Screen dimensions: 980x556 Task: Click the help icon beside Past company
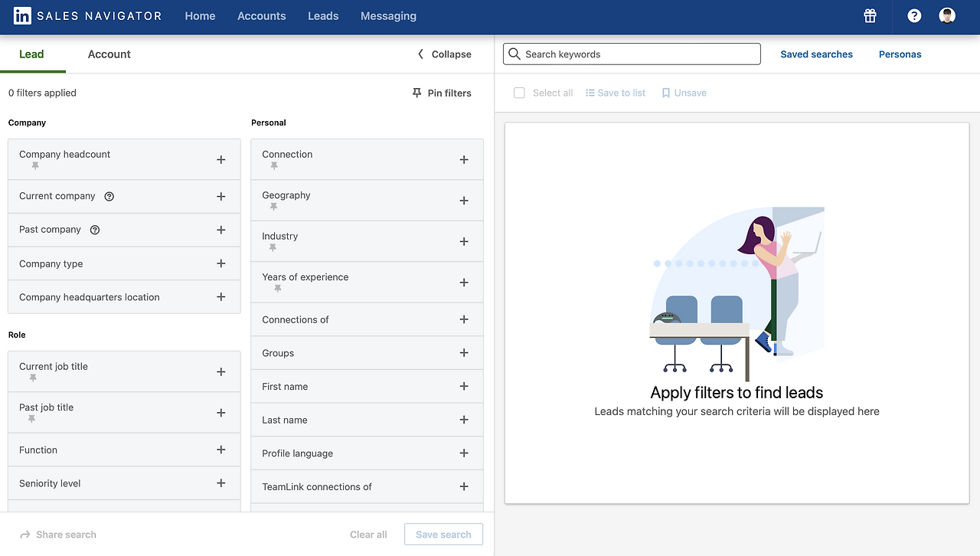[x=95, y=230]
